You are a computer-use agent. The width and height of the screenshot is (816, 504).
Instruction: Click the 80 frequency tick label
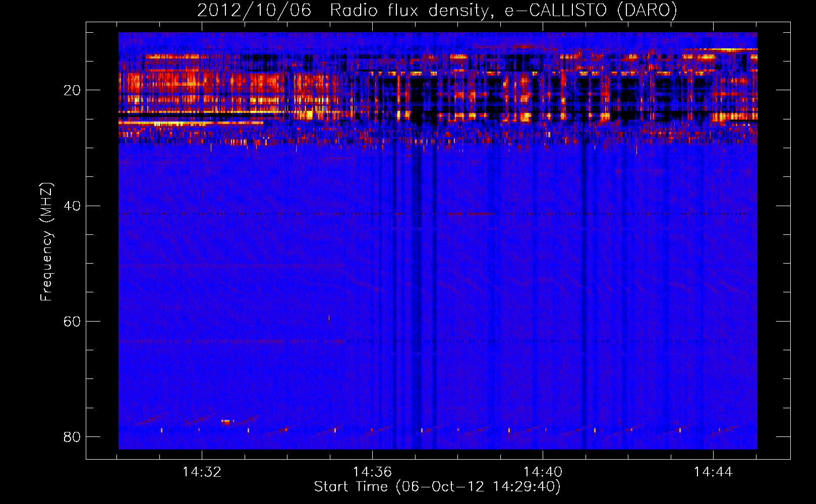(x=72, y=436)
